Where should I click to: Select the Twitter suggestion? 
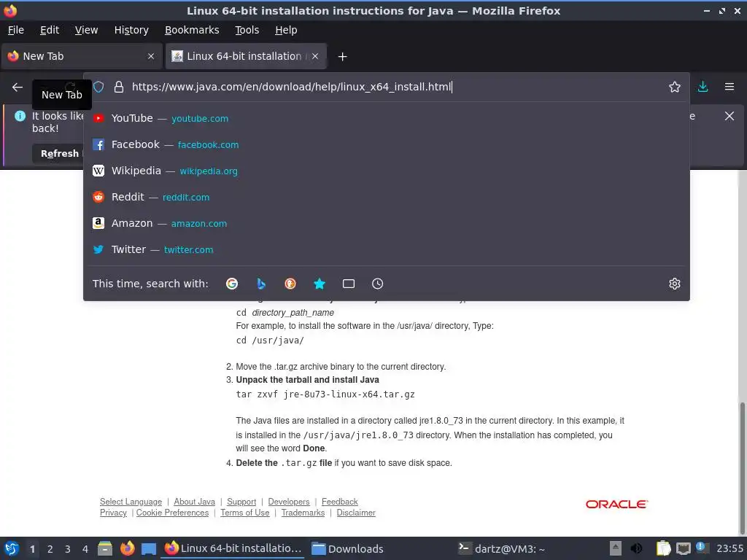pos(387,249)
